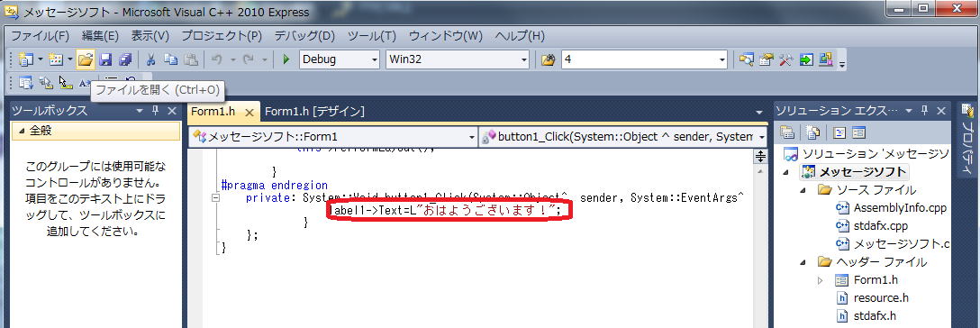Click the Save All icon
Image resolution: width=980 pixels, height=328 pixels.
coord(125,59)
